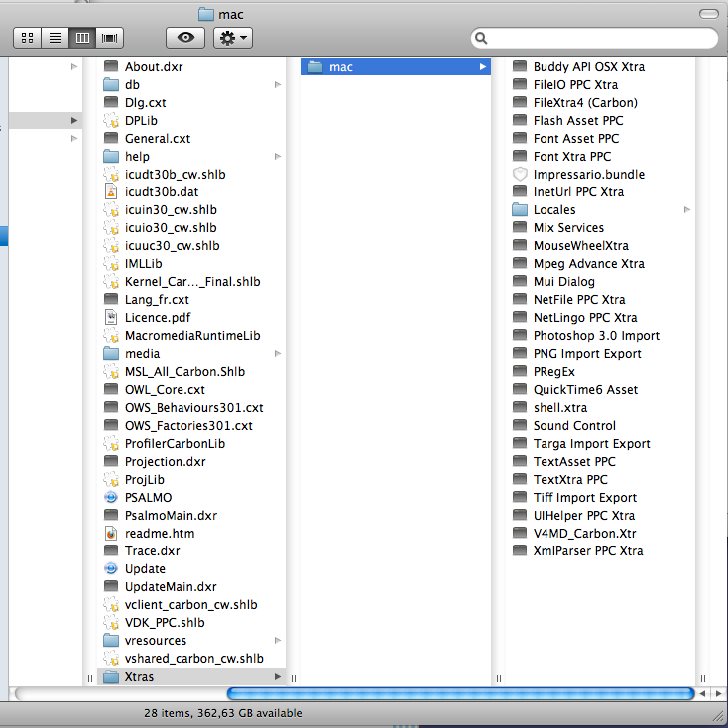
Task: Select the help folder icon
Action: coord(111,156)
